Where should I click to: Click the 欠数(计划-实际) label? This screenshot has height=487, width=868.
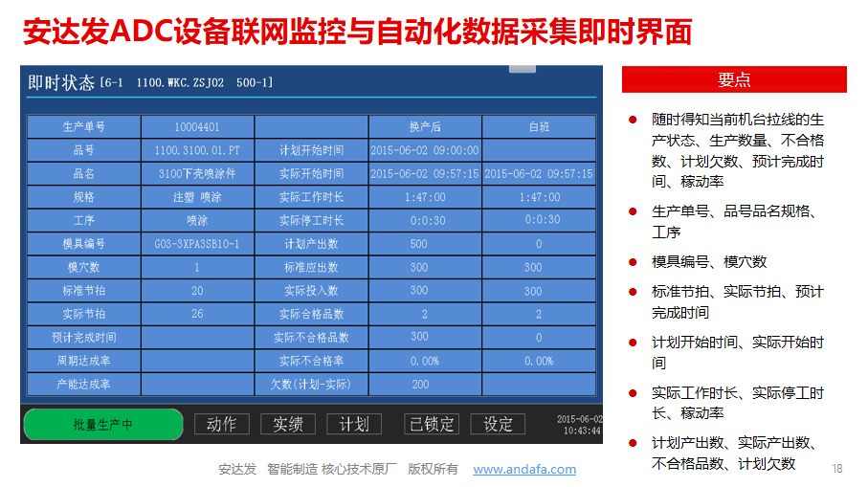pos(311,384)
